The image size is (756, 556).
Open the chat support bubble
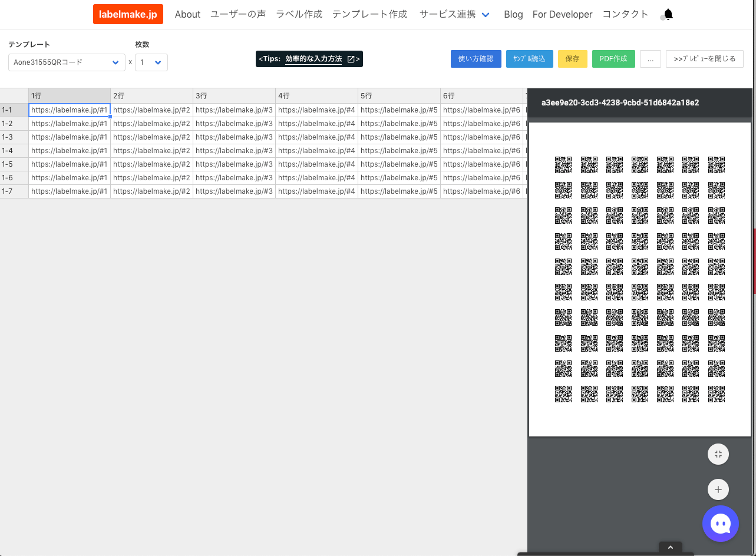[x=720, y=523]
